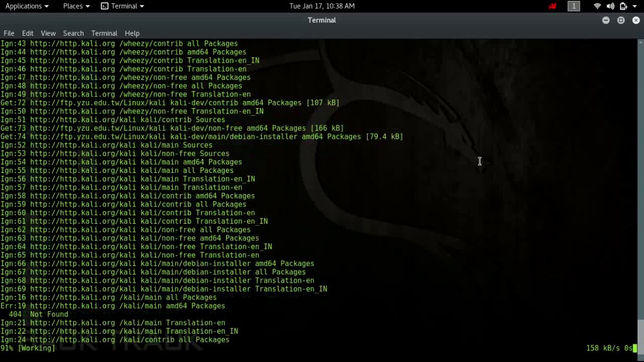Open the Terminal menu in menu bar
This screenshot has height=362, width=644.
point(104,33)
